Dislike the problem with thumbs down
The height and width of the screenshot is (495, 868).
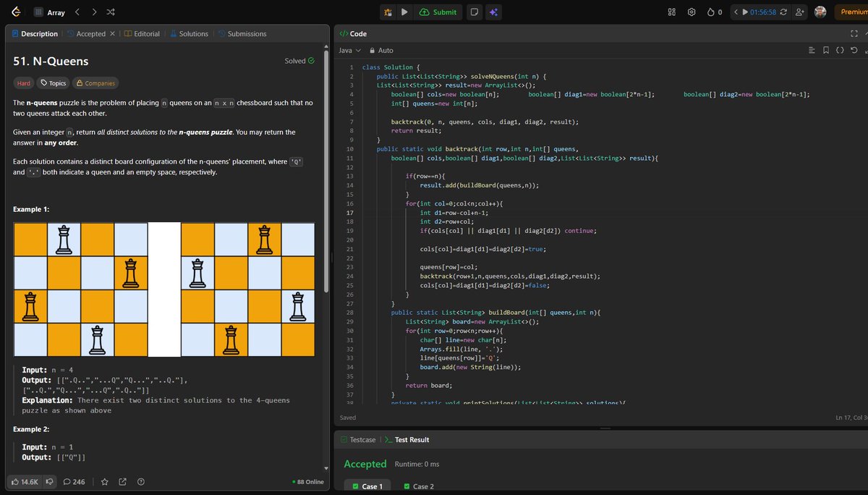pyautogui.click(x=50, y=481)
